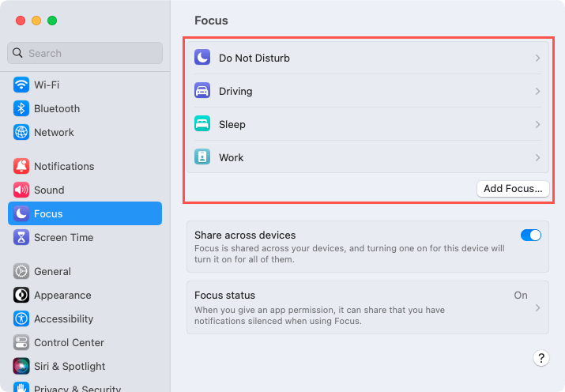Open the Control Center sidebar icon
Screen dimensions: 565x392
(21, 342)
